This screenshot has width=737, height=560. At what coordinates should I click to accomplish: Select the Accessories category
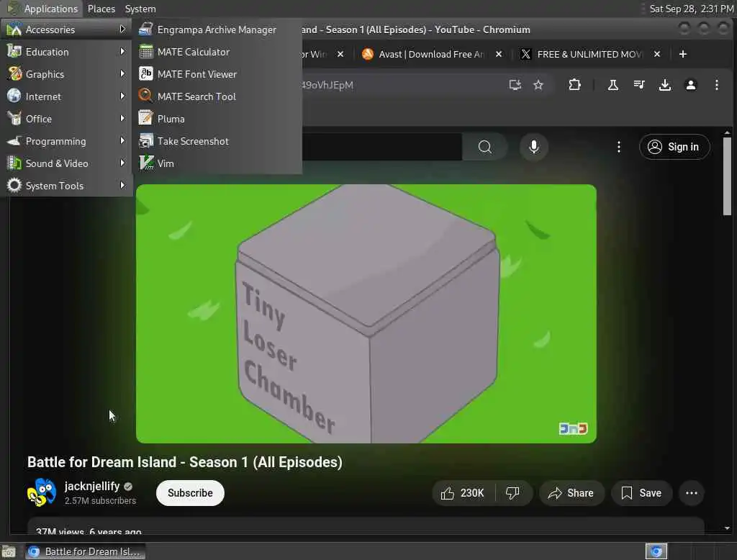coord(66,30)
